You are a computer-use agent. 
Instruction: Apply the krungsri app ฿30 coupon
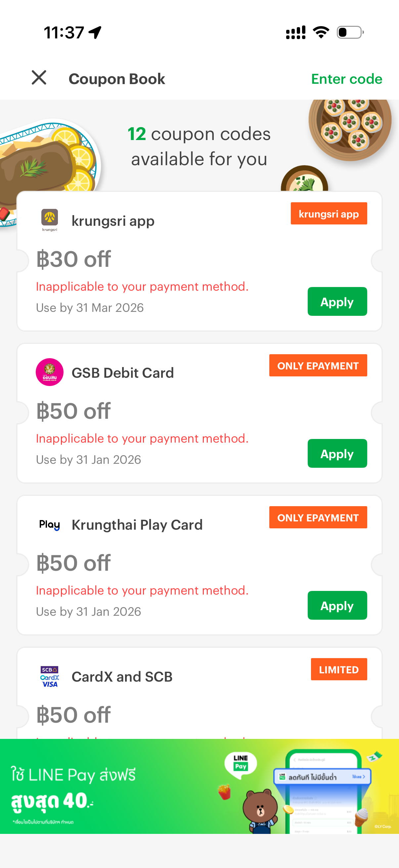pyautogui.click(x=337, y=302)
